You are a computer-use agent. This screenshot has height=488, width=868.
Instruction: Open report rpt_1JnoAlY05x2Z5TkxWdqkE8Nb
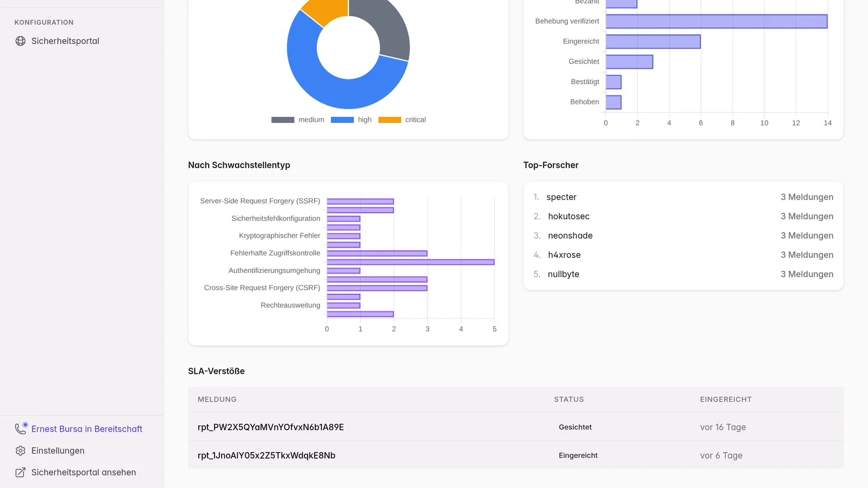(x=266, y=455)
